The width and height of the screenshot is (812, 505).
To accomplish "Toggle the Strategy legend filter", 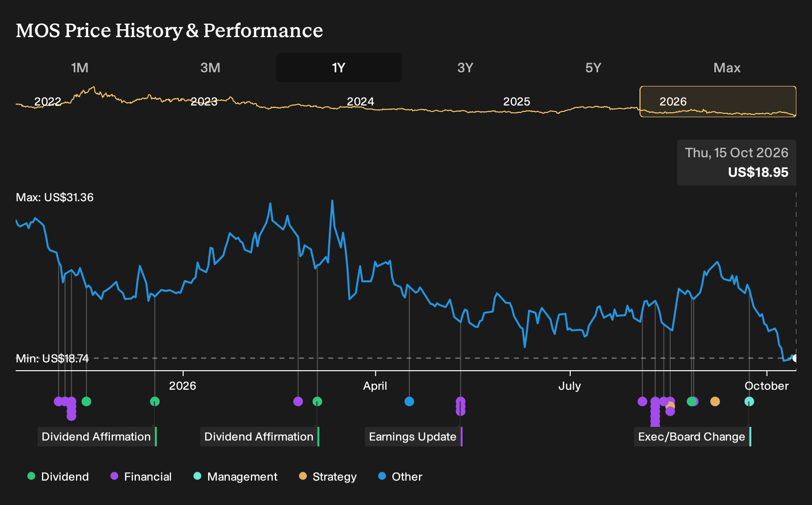I will [x=328, y=477].
